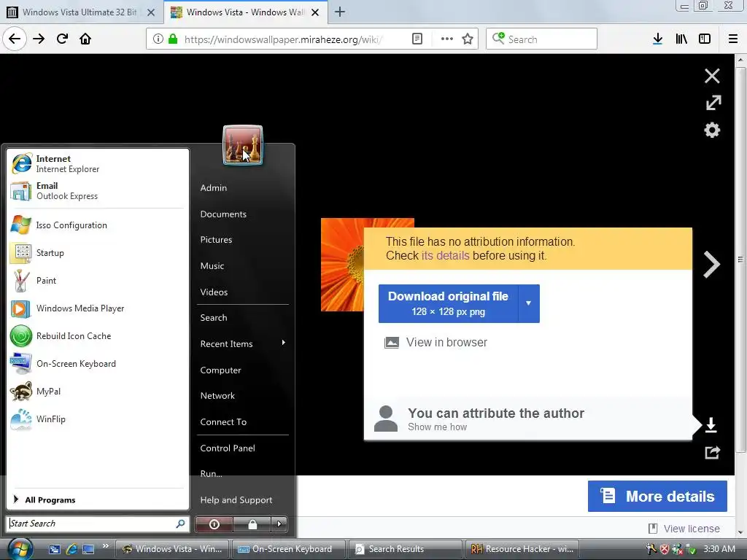The width and height of the screenshot is (747, 560).
Task: Open Computer from Start menu
Action: [220, 370]
